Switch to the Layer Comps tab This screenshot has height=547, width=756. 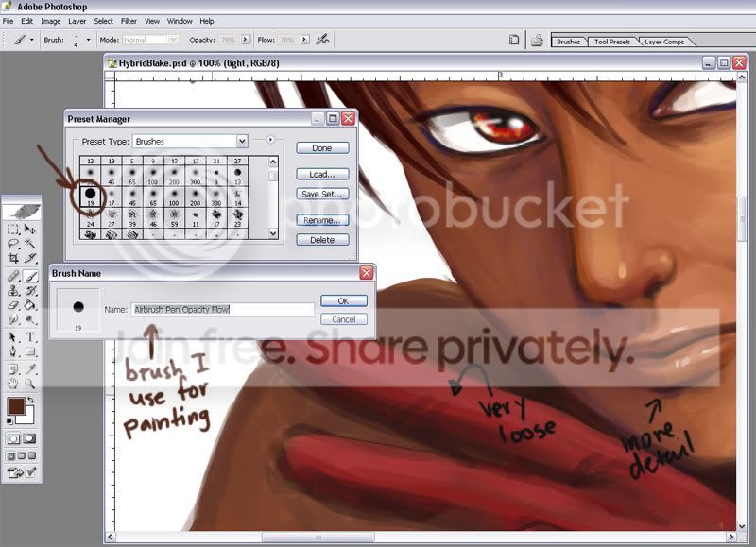coord(664,42)
